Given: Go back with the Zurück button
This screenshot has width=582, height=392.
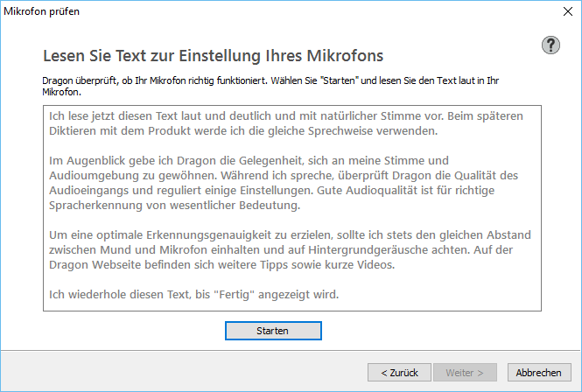Looking at the screenshot, I should coord(399,373).
